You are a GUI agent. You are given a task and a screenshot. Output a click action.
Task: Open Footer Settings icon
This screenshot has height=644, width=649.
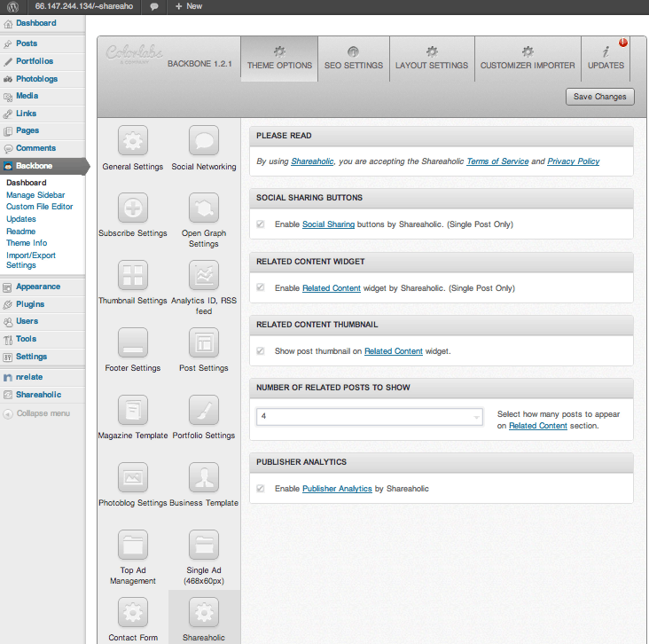tap(133, 342)
